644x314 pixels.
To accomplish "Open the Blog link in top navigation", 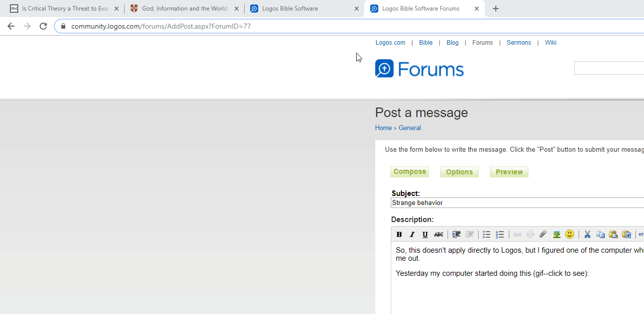I will pyautogui.click(x=453, y=43).
